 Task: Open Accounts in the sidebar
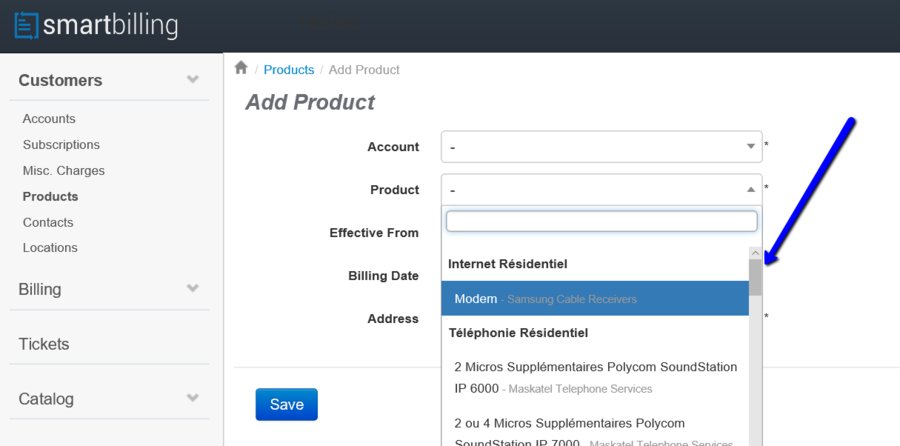[49, 119]
